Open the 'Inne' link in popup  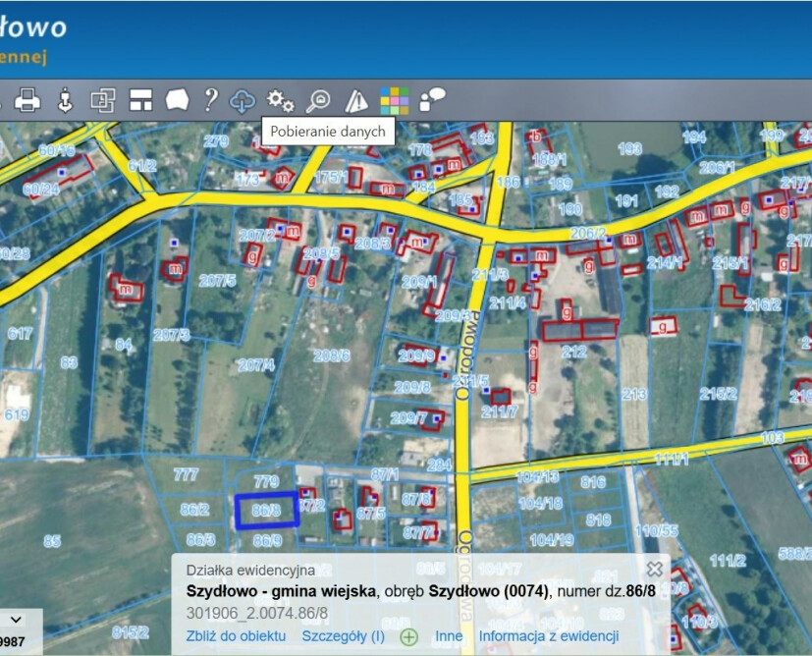click(449, 635)
